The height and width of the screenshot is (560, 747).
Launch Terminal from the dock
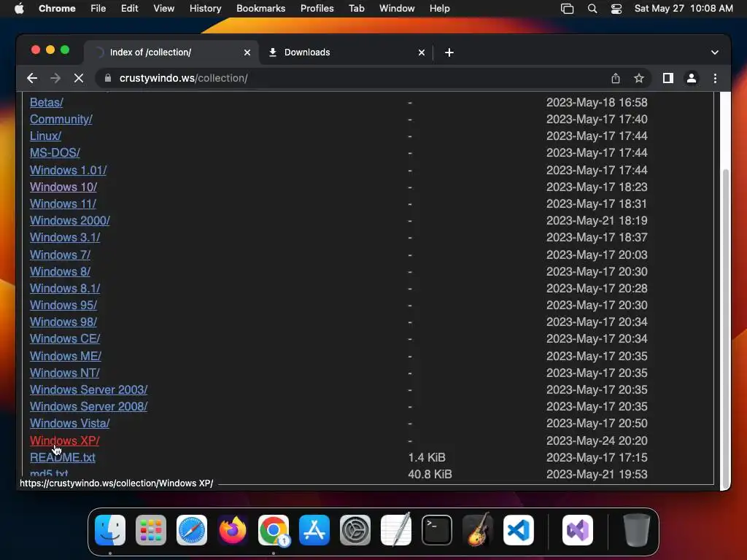[437, 530]
